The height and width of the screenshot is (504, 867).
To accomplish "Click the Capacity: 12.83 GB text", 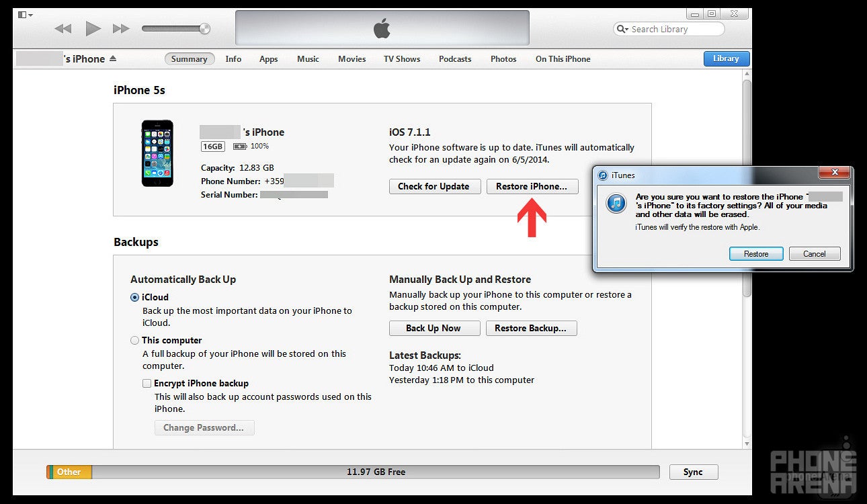I will tap(237, 168).
